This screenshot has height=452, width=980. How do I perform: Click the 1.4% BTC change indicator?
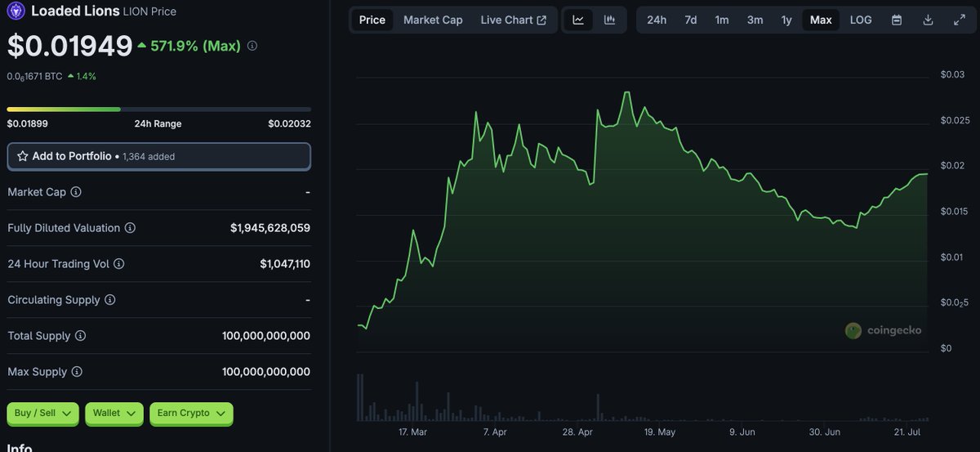(82, 76)
